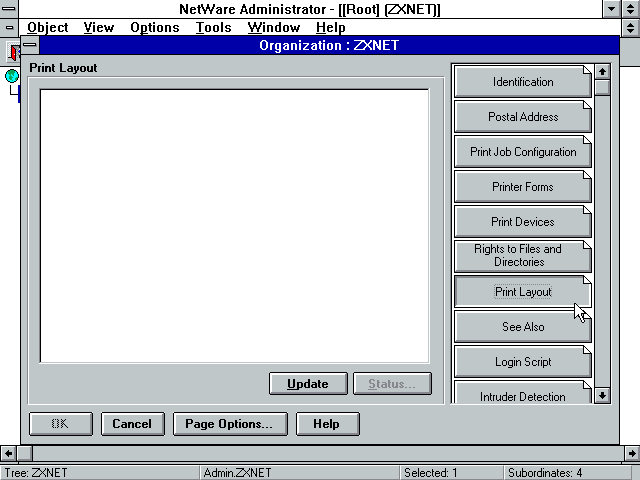Screen dimensions: 640x480
Task: Open the View menu
Action: (99, 27)
